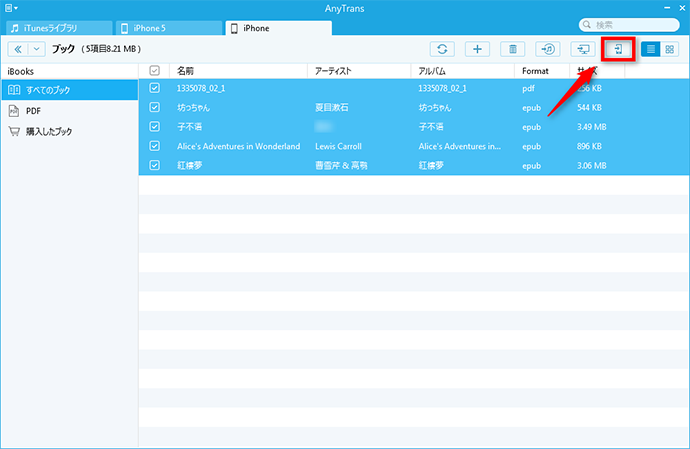Screen dimensions: 690x449
Task: Click the search magnifier icon
Action: click(x=587, y=25)
